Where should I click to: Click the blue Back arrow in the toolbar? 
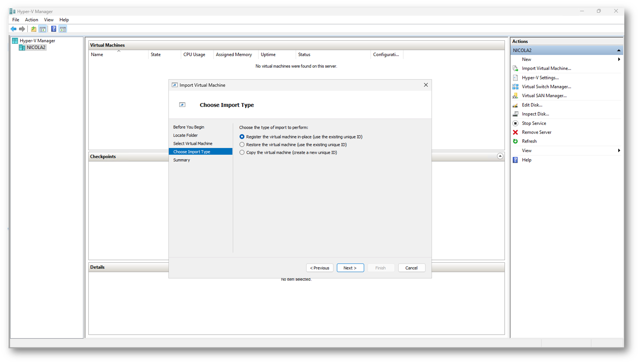pyautogui.click(x=13, y=29)
